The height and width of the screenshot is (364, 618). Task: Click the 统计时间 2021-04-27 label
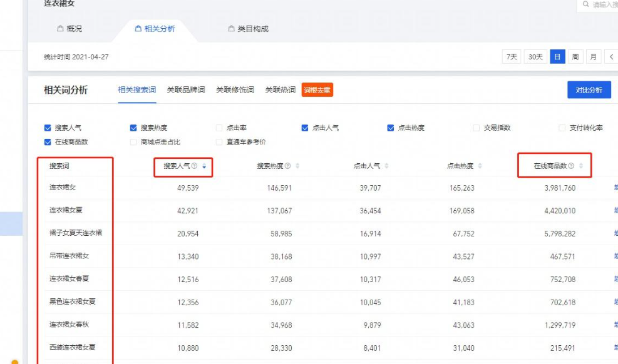[76, 57]
